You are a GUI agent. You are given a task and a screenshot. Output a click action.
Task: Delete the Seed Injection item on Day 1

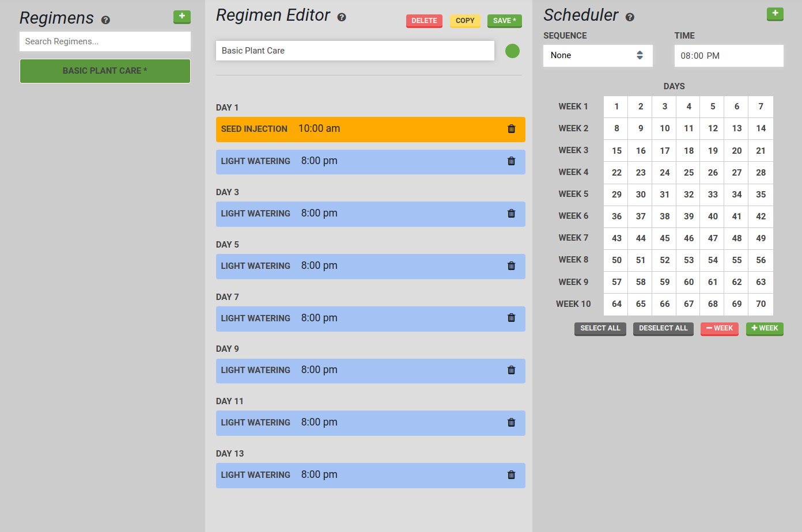coord(511,129)
